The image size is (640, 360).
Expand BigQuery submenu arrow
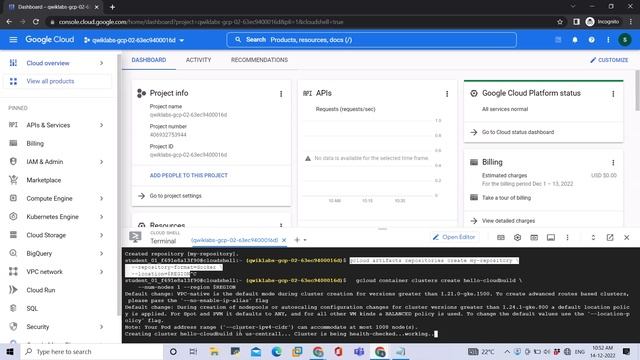[102, 253]
